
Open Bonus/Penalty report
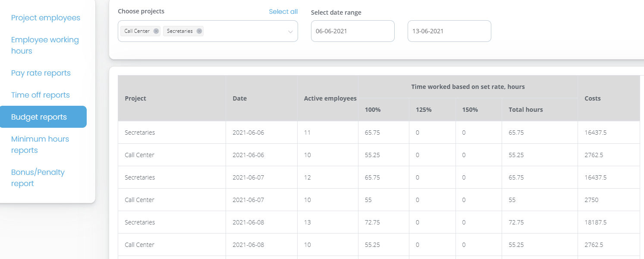click(38, 178)
